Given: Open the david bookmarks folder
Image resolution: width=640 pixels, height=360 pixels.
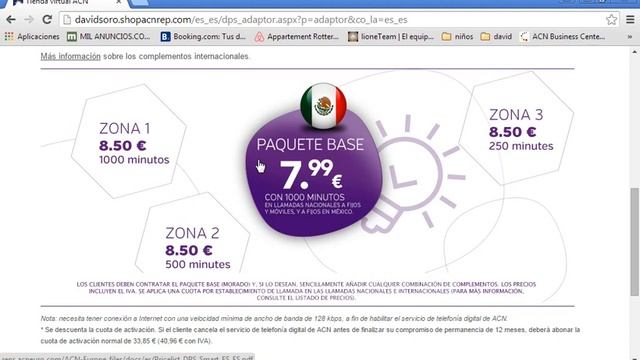Looking at the screenshot, I should point(496,37).
